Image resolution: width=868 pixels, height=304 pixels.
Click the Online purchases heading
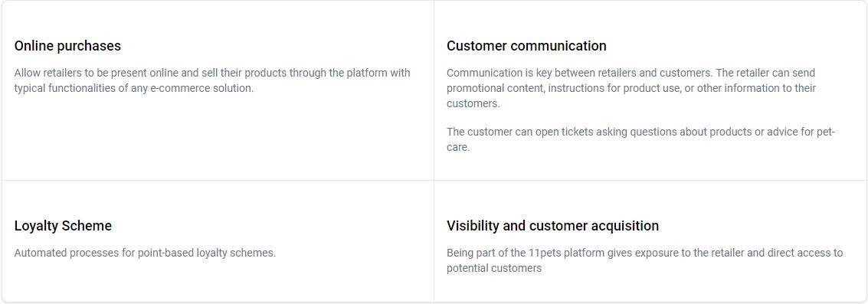pyautogui.click(x=67, y=46)
